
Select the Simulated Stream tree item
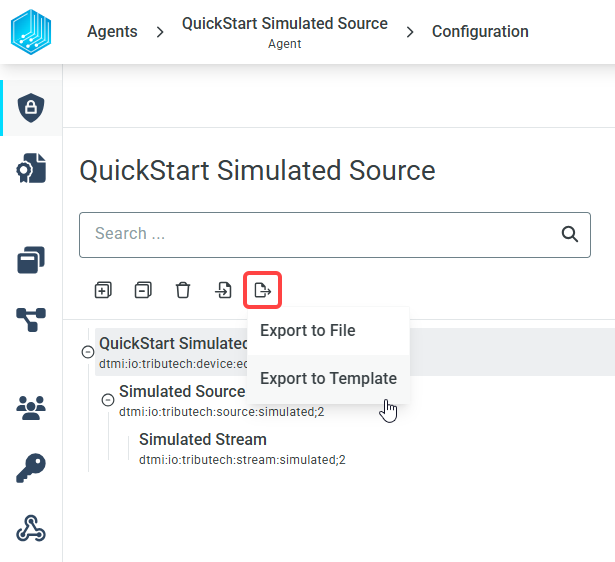pos(203,439)
